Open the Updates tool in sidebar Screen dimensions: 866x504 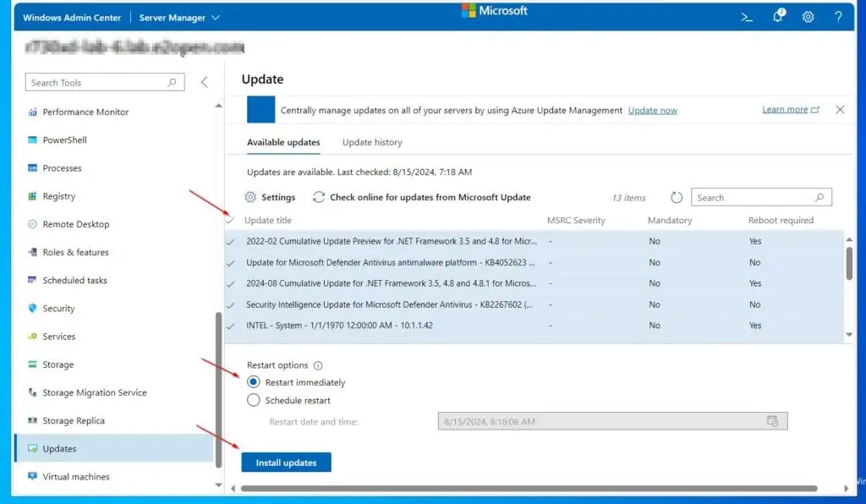pos(114,448)
